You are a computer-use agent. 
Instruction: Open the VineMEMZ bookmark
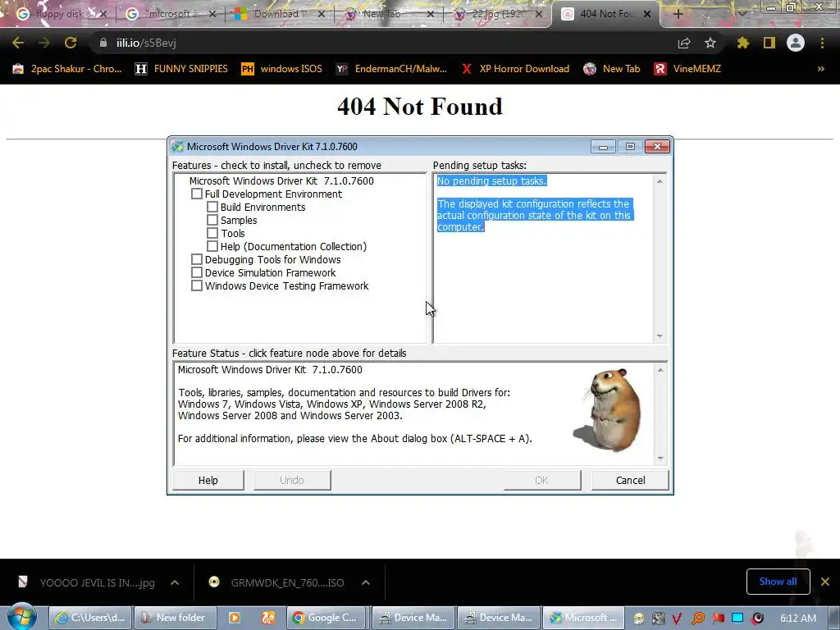687,69
